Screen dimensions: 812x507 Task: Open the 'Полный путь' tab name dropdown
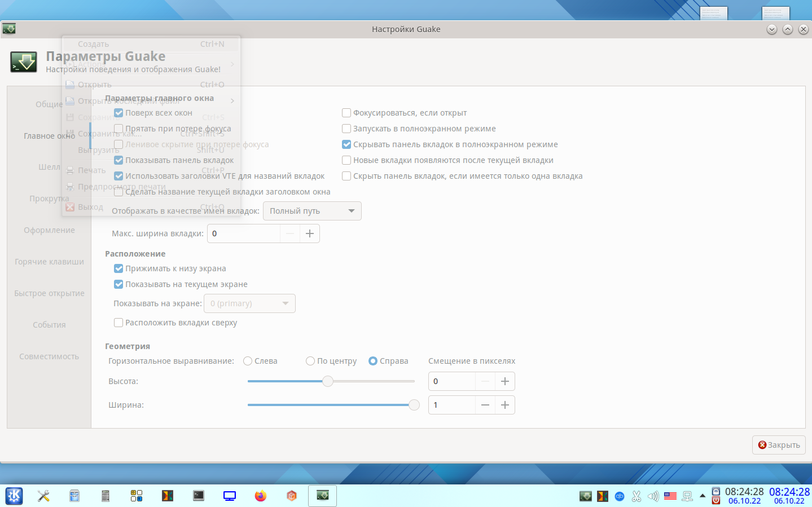coord(312,211)
